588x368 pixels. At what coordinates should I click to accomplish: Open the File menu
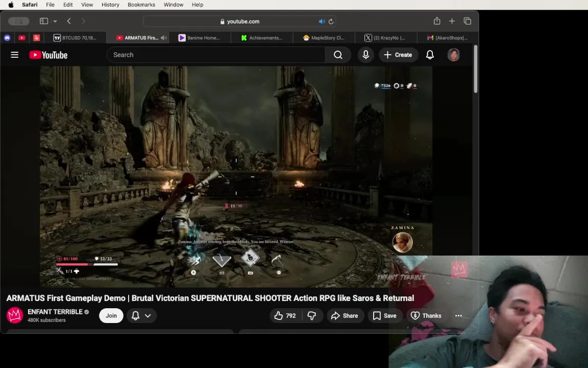click(x=50, y=5)
